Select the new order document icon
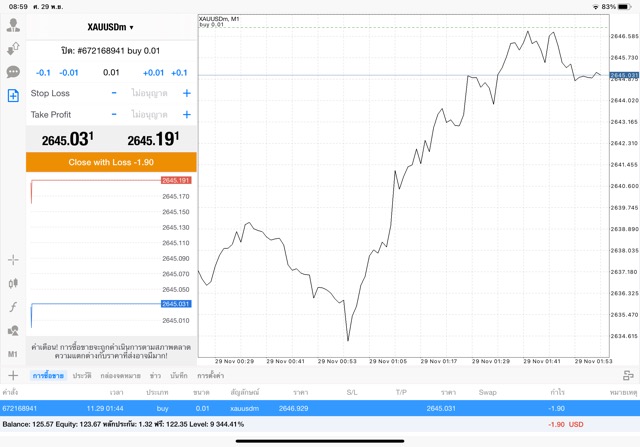 pos(13,96)
